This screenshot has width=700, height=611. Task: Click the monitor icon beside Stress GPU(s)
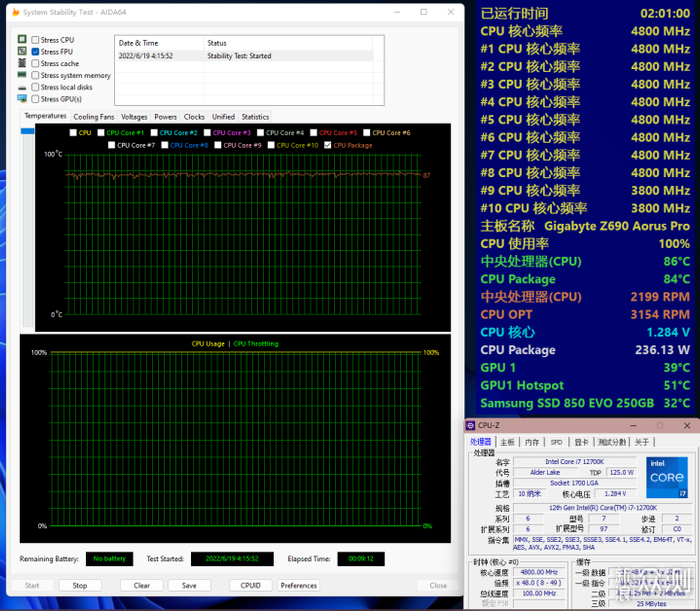[x=22, y=100]
